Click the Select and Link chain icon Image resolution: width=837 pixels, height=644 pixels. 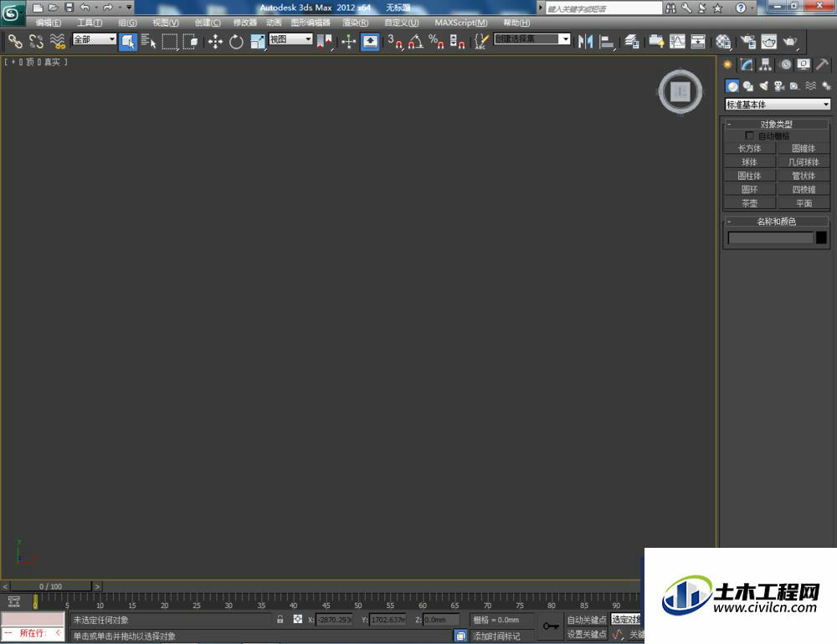coord(15,41)
